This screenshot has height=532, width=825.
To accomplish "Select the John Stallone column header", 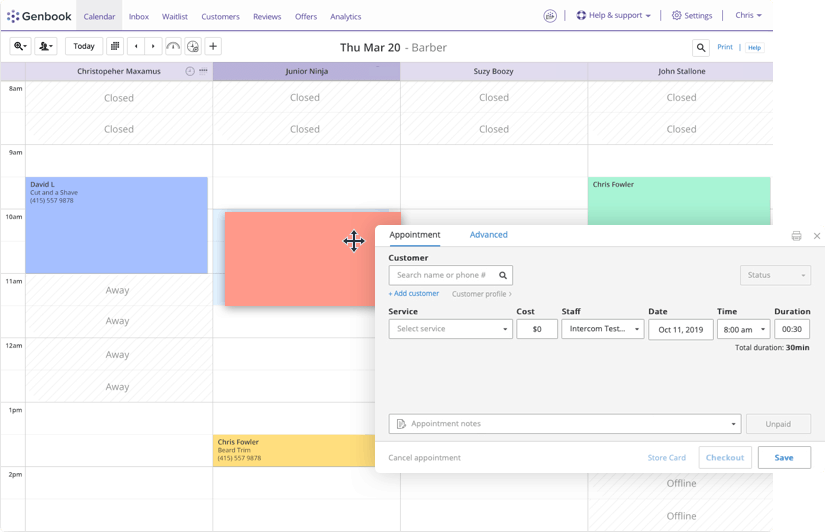I will tap(680, 71).
